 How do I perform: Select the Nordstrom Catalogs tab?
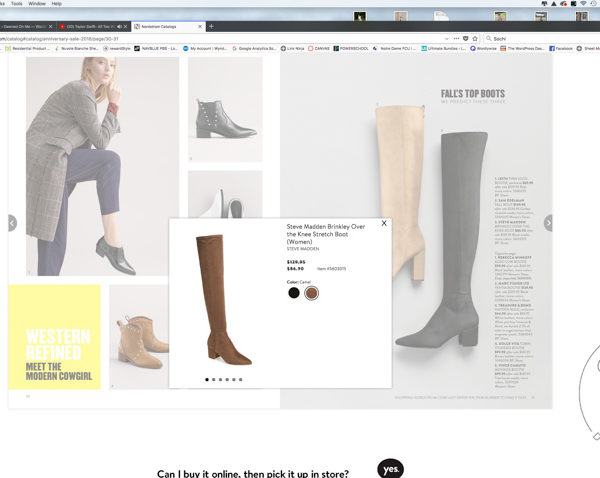click(x=167, y=26)
